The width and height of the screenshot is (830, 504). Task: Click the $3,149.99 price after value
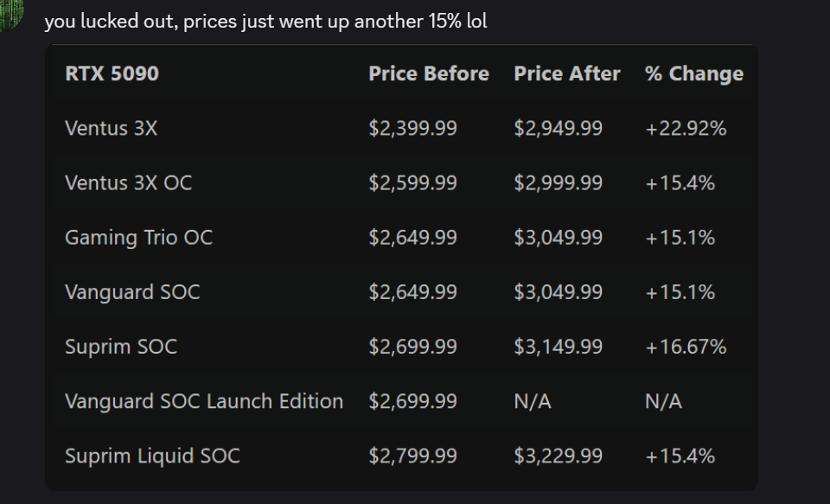[558, 347]
